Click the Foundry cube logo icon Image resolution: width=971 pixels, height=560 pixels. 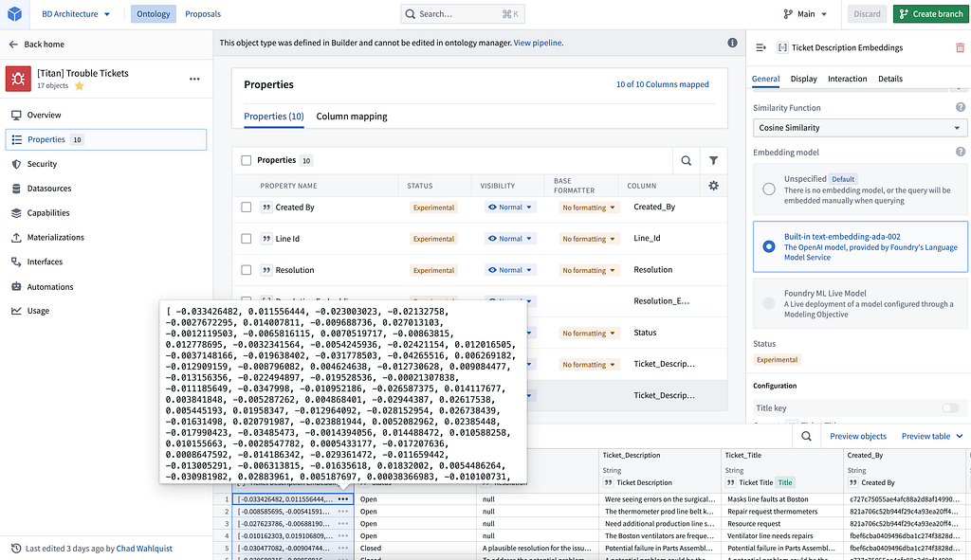[x=14, y=13]
